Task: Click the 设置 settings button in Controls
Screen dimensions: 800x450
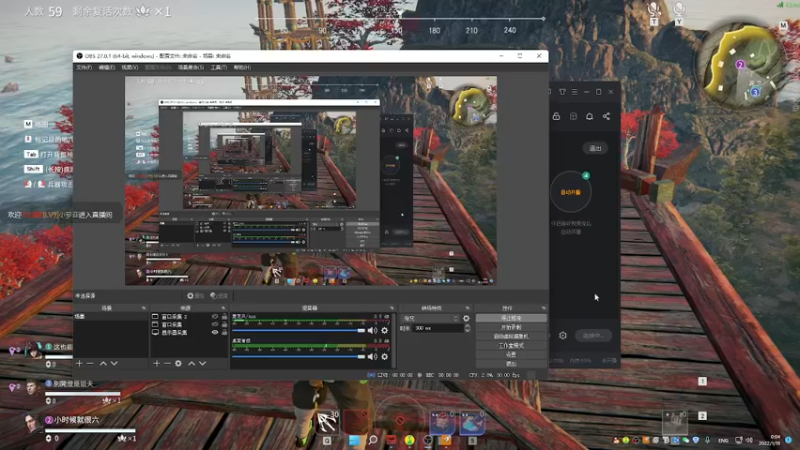Action: tap(511, 355)
